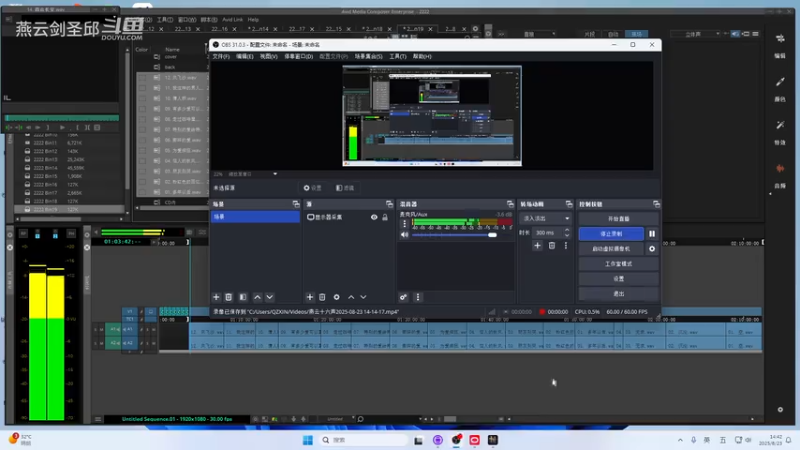Screen dimensions: 800x450
Task: Open the 工具(T) menu in OBS
Action: tap(397, 56)
